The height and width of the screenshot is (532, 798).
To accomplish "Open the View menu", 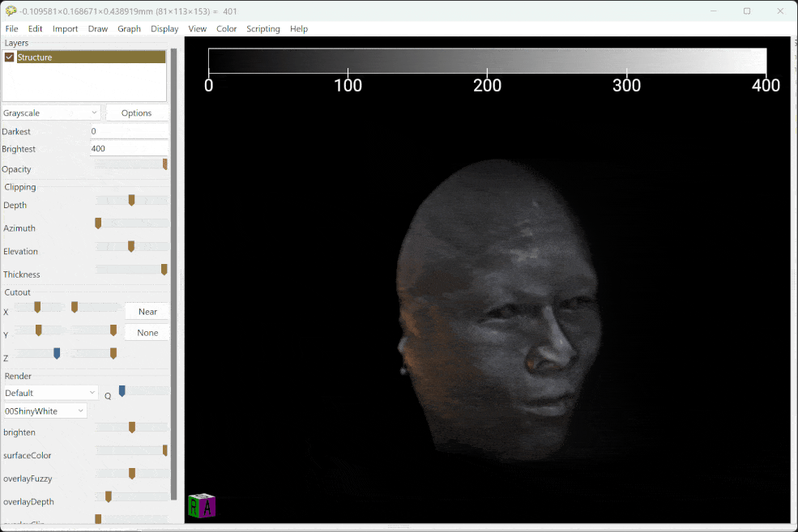I will [x=198, y=28].
